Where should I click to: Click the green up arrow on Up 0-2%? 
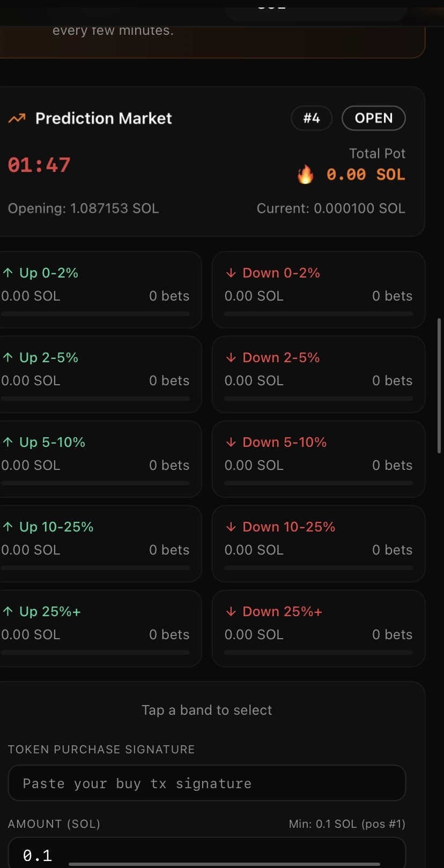[8, 273]
